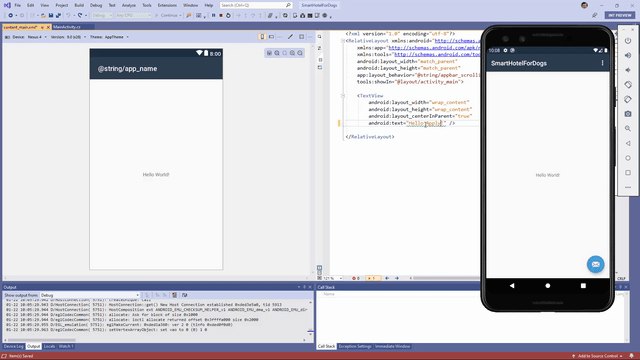Take an emulator screenshot with camera icon
The height and width of the screenshot is (360, 640).
point(628,114)
